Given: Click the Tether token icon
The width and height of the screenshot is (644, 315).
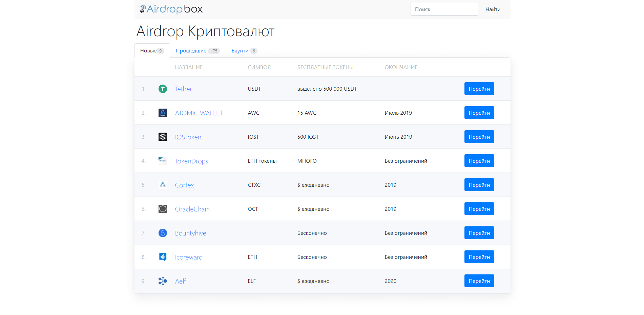Looking at the screenshot, I should tap(163, 89).
